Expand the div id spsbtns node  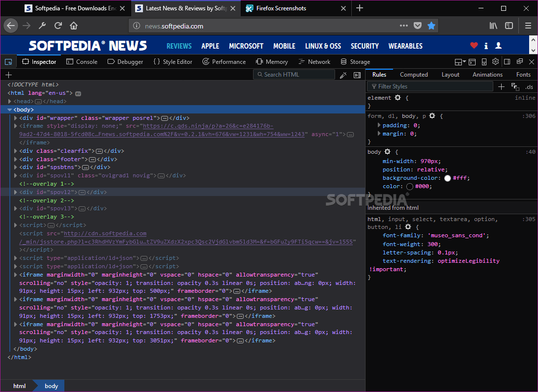(x=15, y=168)
